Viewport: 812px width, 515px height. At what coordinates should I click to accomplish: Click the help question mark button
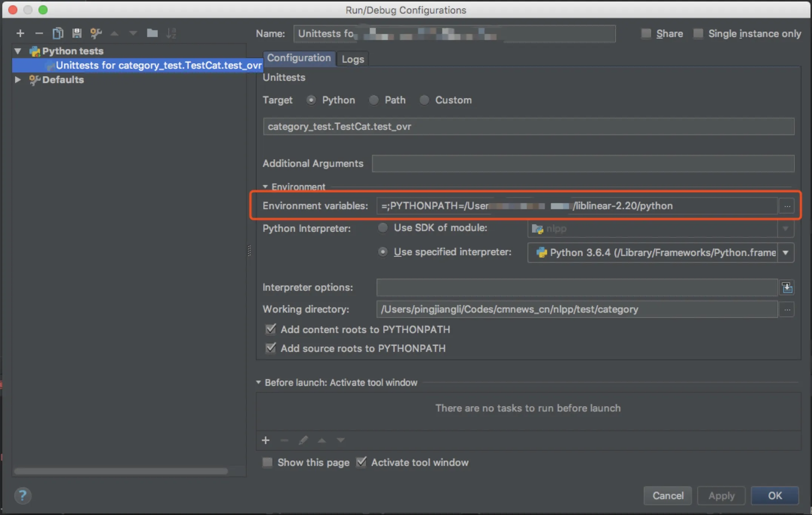point(23,495)
